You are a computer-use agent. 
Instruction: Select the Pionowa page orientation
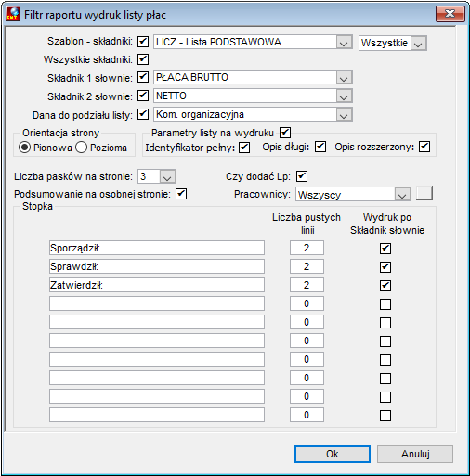pyautogui.click(x=24, y=148)
